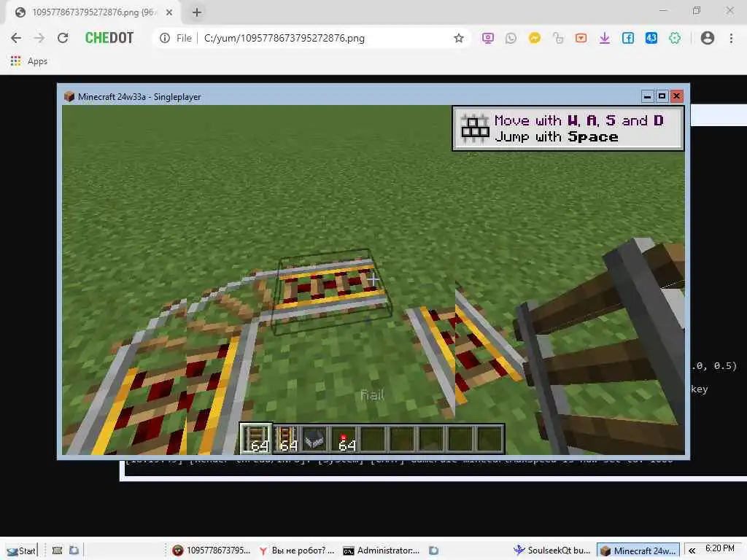Click the orange video downloader extension icon

pyautogui.click(x=581, y=38)
